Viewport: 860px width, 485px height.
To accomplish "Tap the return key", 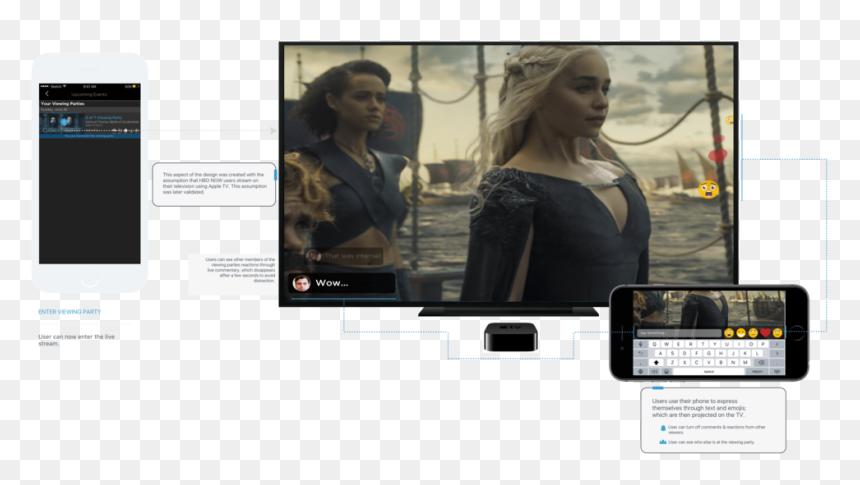I will click(x=757, y=371).
